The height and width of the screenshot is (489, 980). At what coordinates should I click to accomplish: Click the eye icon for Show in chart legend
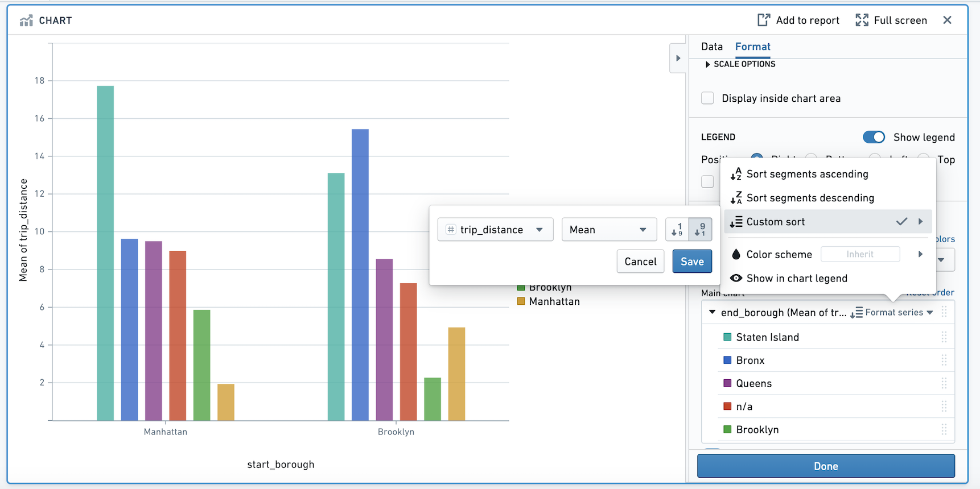(x=736, y=278)
